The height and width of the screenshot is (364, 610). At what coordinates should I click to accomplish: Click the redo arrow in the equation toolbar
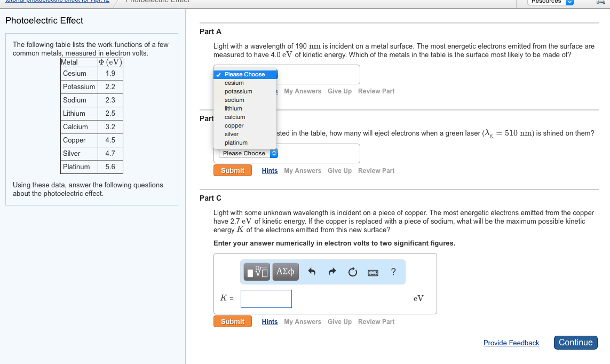pos(332,272)
